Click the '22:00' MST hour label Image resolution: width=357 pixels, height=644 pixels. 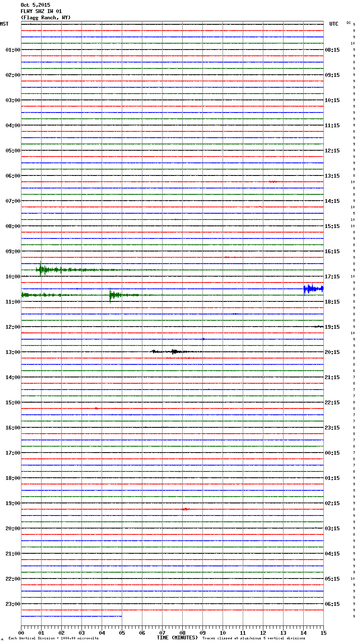(13, 579)
